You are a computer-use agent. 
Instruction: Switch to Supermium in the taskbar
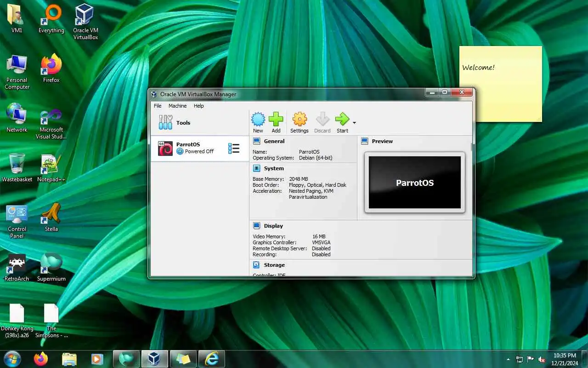pos(126,359)
